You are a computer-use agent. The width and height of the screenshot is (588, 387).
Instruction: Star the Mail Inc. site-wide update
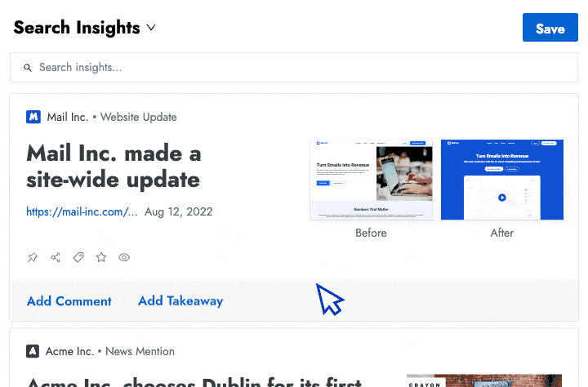pos(101,257)
